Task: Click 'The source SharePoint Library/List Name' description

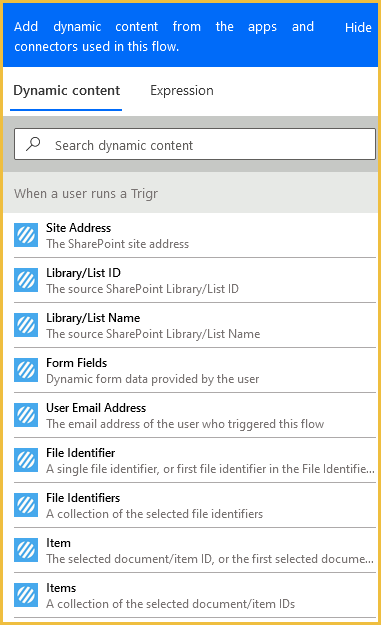Action: click(153, 334)
